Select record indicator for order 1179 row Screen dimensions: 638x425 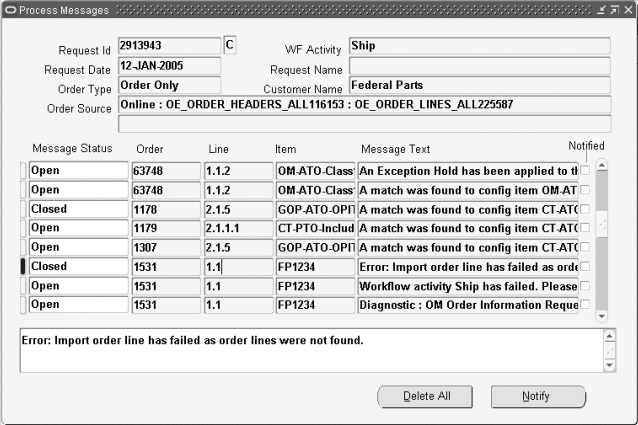23,228
